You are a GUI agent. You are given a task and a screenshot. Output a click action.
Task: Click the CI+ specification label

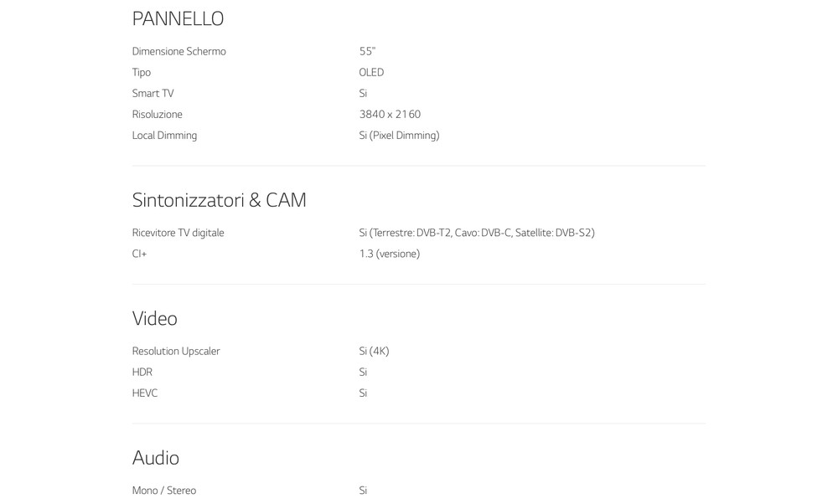click(x=139, y=254)
